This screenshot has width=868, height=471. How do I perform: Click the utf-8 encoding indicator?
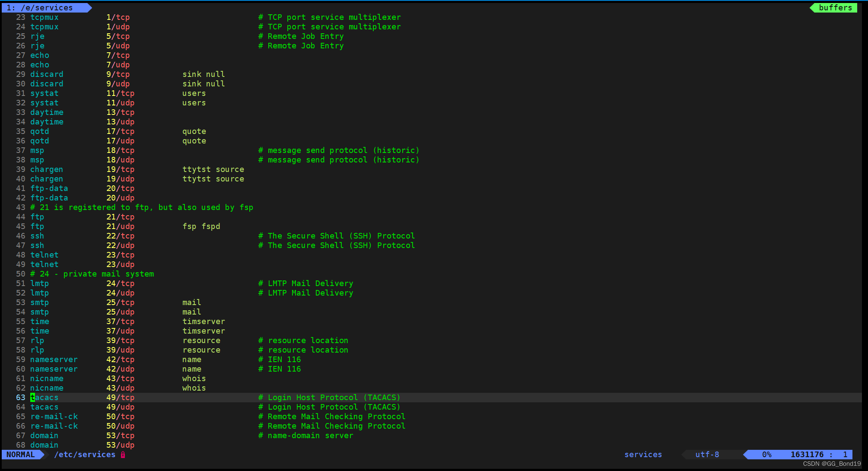point(707,455)
